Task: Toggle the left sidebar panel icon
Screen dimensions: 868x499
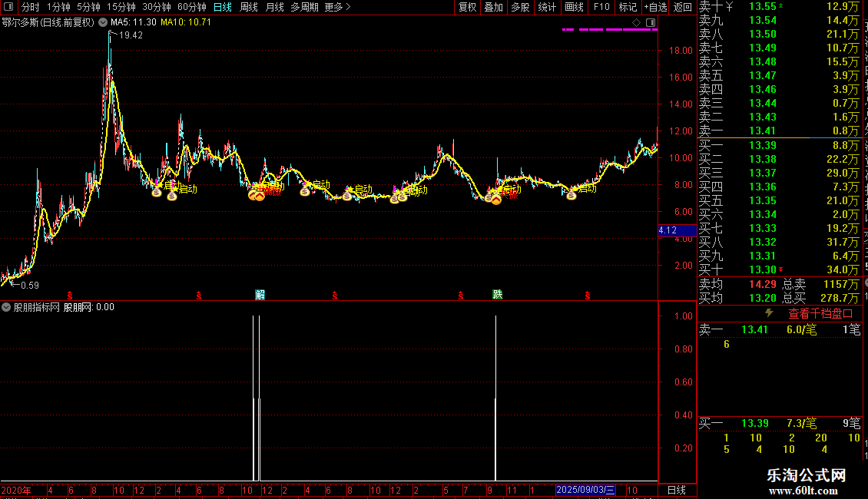Action: click(8, 7)
